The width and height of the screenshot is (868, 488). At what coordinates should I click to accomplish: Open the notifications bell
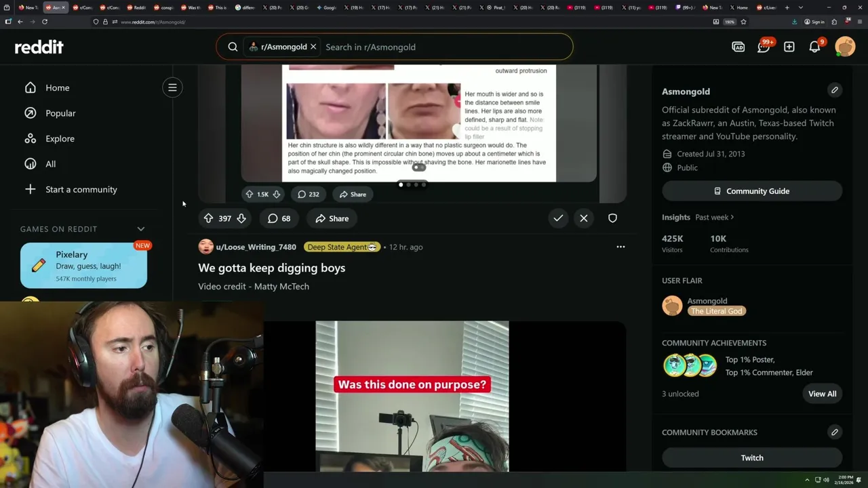coord(815,47)
